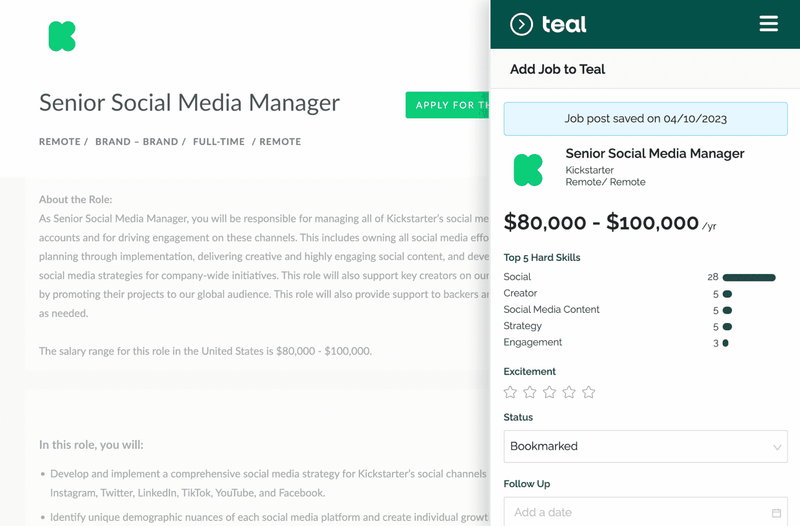Click the Status label

coord(518,417)
